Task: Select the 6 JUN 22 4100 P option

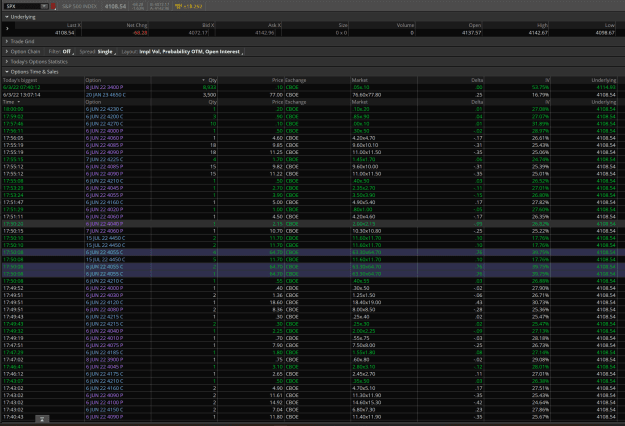Action: [104, 402]
